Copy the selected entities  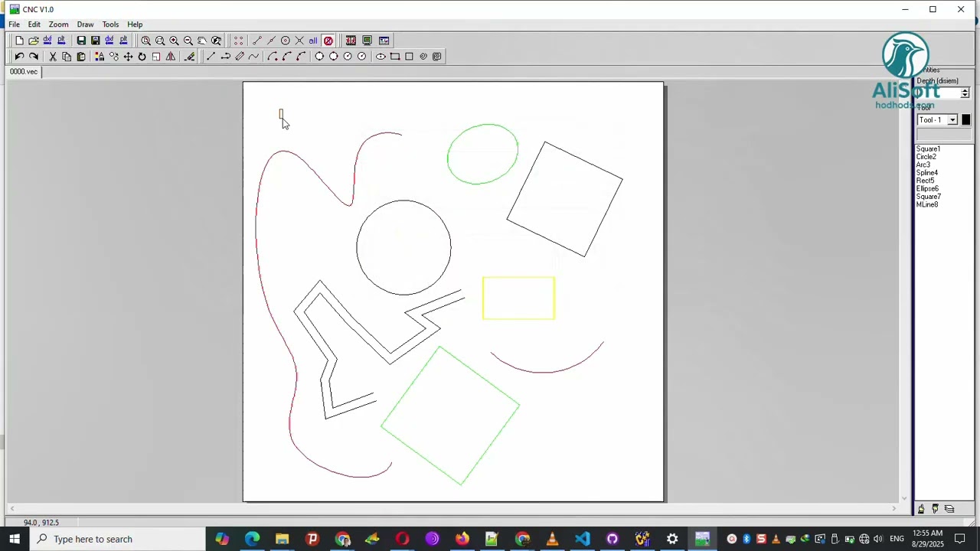[x=67, y=57]
